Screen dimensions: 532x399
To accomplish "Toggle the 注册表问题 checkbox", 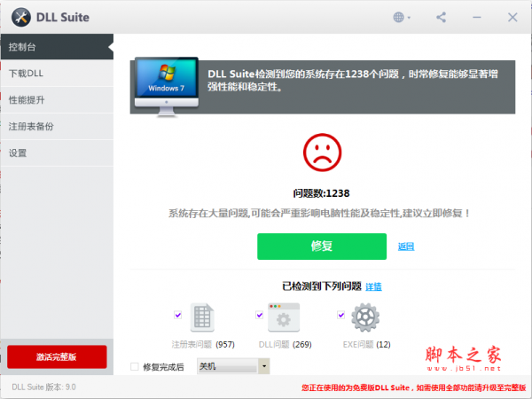I will coord(178,315).
